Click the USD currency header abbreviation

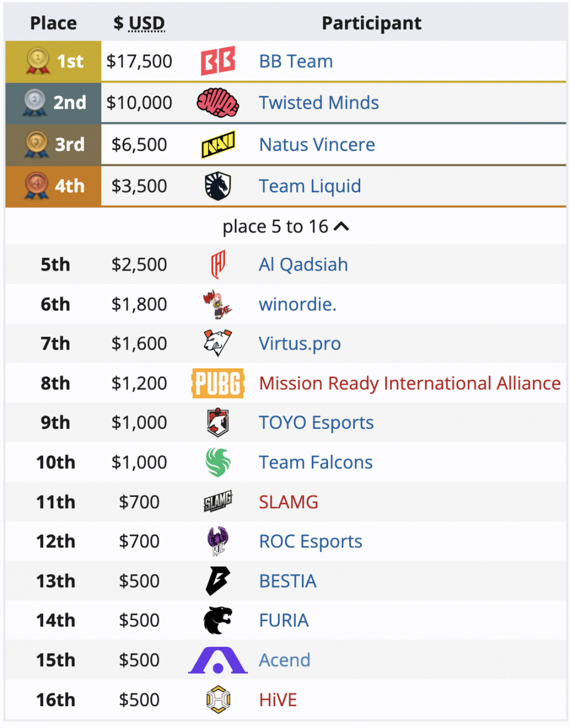pos(147,24)
